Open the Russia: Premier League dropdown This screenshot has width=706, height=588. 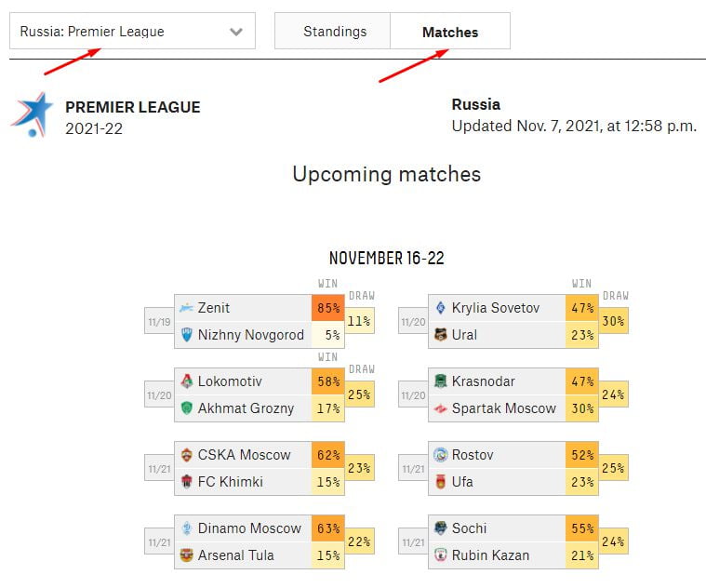pyautogui.click(x=132, y=32)
